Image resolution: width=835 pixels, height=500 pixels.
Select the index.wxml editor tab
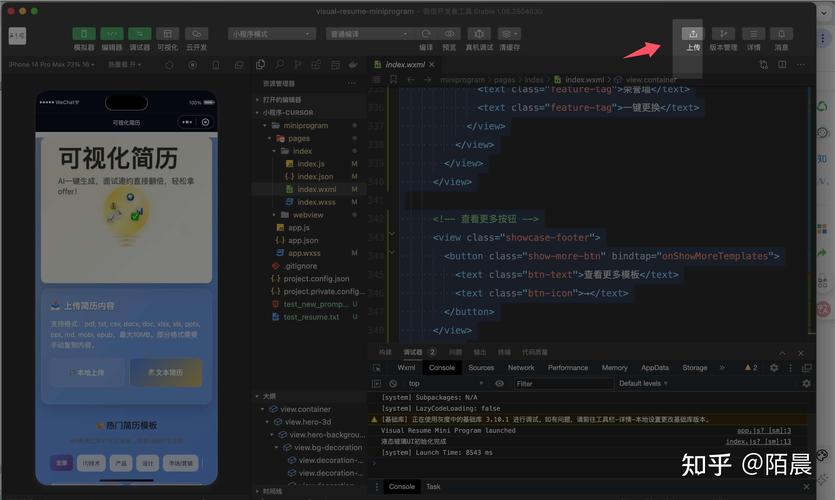click(404, 64)
